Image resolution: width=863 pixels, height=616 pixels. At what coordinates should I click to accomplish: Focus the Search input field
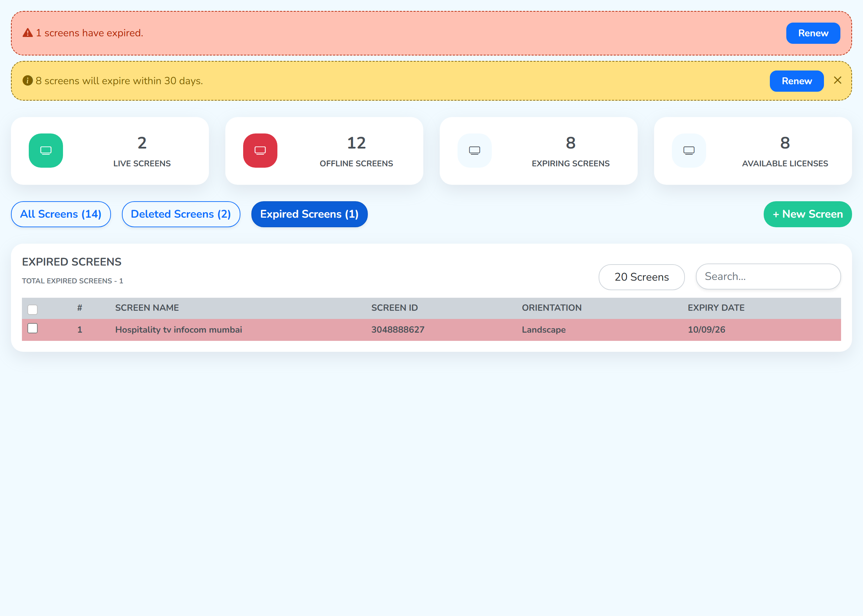pos(768,277)
